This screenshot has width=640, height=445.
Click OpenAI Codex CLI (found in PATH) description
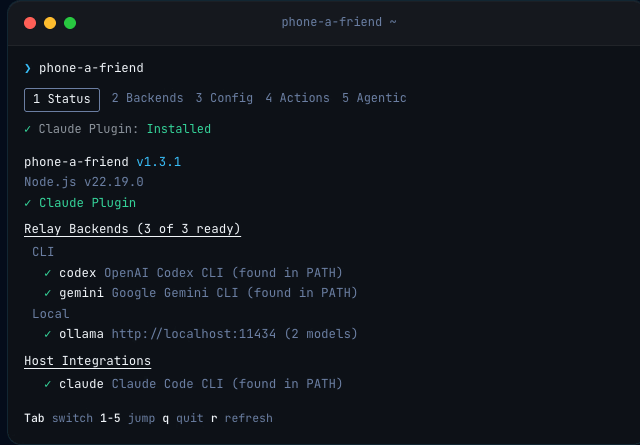[223, 273]
